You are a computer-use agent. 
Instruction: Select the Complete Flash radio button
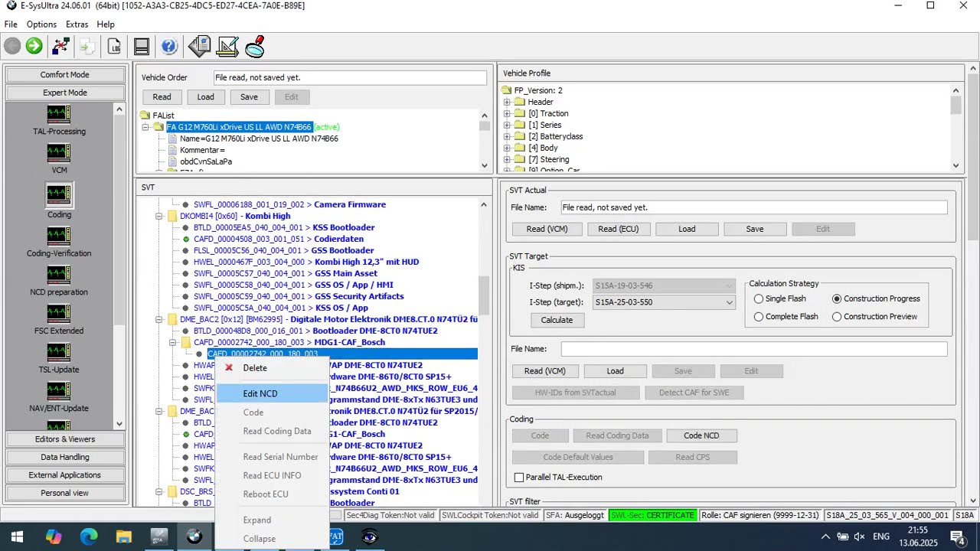tap(759, 317)
